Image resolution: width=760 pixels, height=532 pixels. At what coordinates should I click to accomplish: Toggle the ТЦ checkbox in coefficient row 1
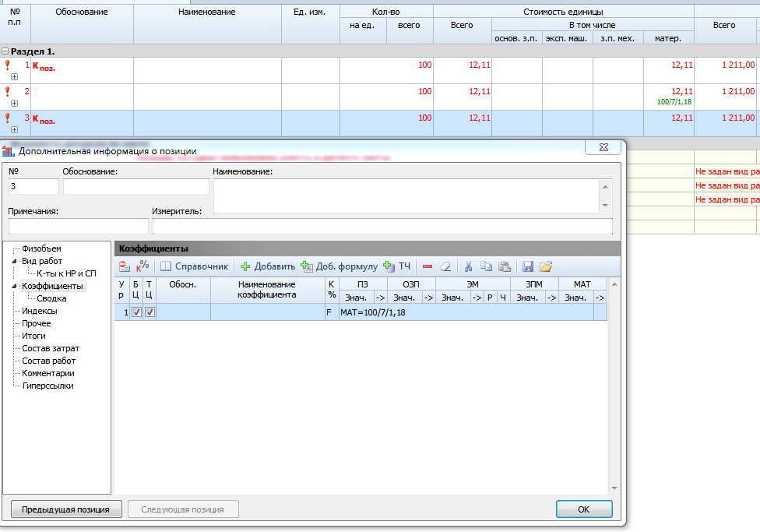(x=150, y=312)
